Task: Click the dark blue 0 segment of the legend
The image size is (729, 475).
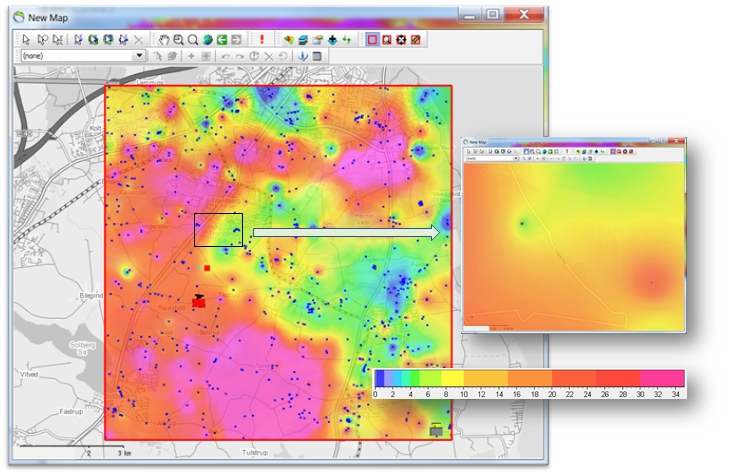Action: click(x=380, y=378)
